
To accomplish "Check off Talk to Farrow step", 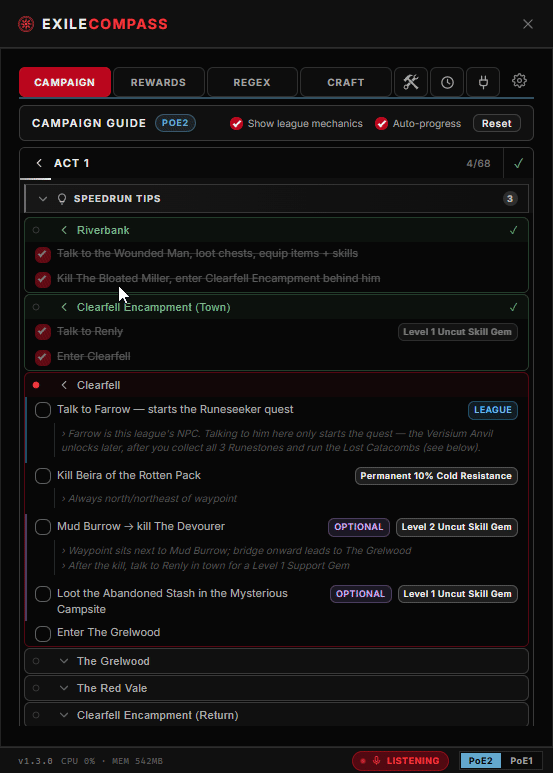I will click(43, 410).
